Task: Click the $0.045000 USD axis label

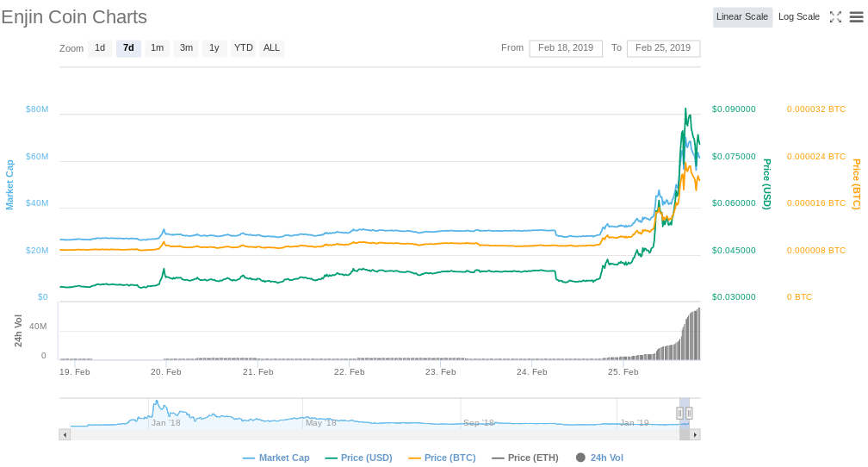Action: 734,251
